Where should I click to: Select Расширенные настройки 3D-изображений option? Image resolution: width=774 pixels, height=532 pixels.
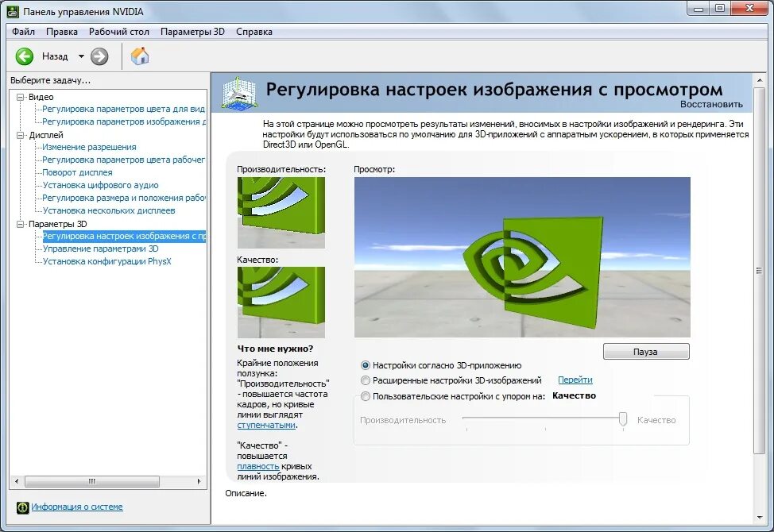366,380
